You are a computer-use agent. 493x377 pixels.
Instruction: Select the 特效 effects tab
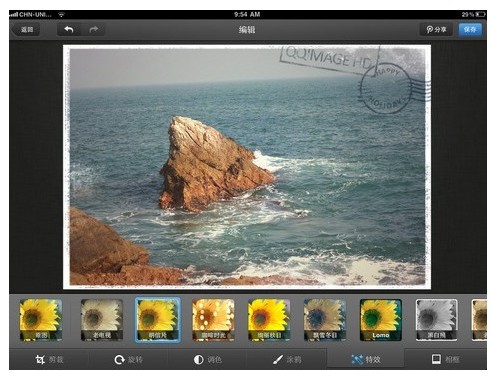tap(366, 359)
